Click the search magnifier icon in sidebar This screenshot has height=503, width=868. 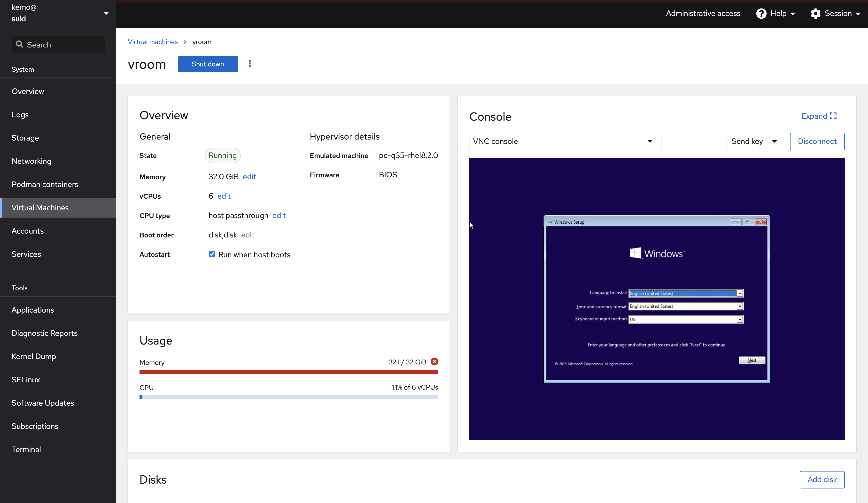(x=19, y=44)
